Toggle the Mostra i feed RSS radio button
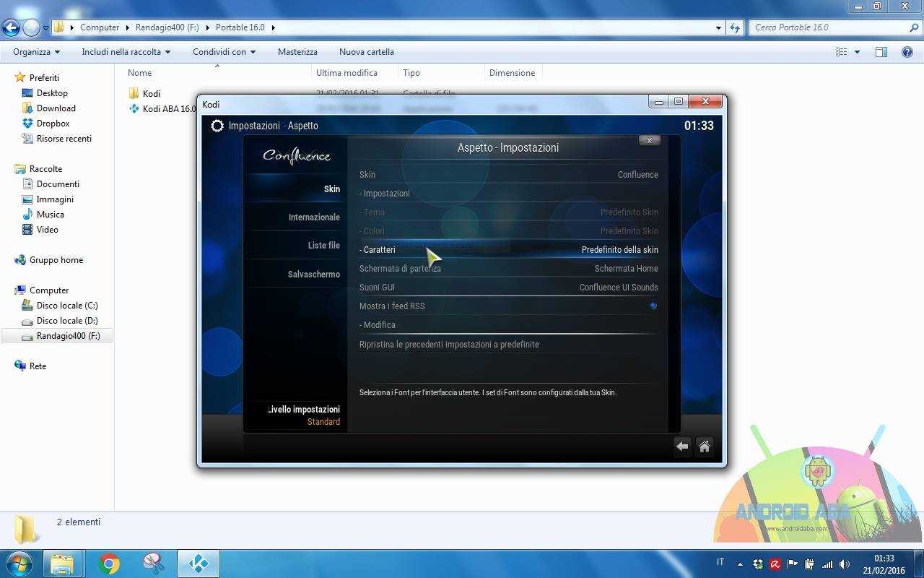Screen dimensions: 924x578 point(653,306)
